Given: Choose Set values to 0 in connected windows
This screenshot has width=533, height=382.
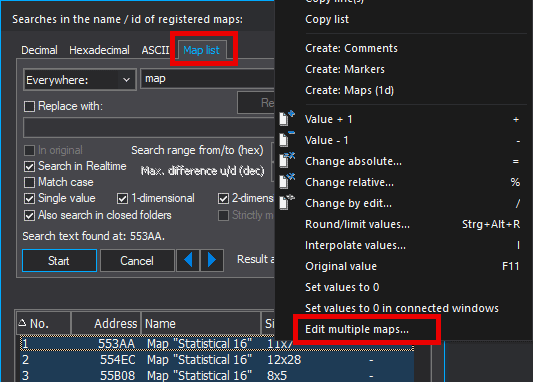Looking at the screenshot, I should pos(402,308).
